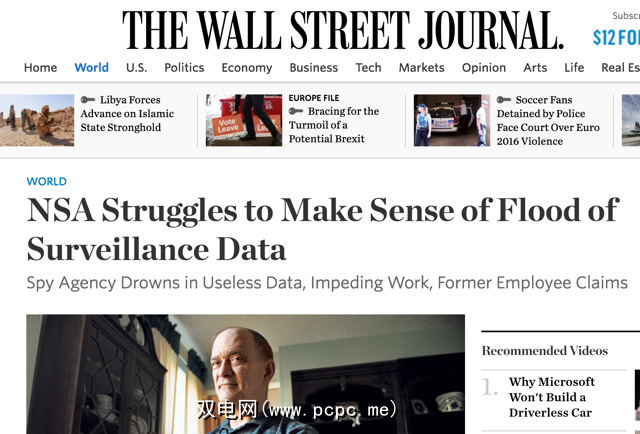Click the key icon beside Bracing for the Turmoil

296,111
